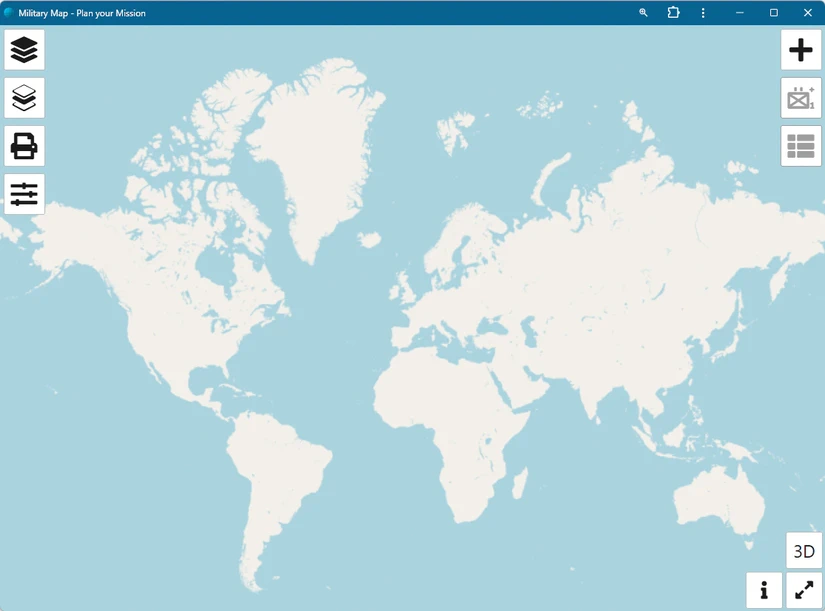The image size is (825, 611).
Task: Click the Military Map app globe icon
Action: tap(8, 13)
